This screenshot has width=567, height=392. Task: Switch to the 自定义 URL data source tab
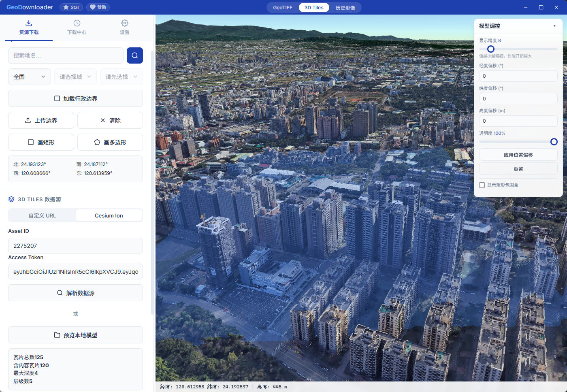click(42, 215)
